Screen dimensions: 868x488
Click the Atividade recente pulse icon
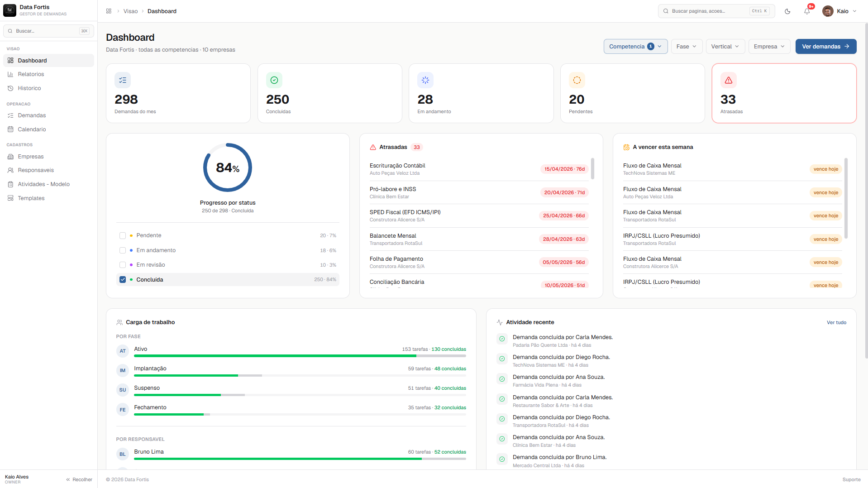pyautogui.click(x=500, y=322)
